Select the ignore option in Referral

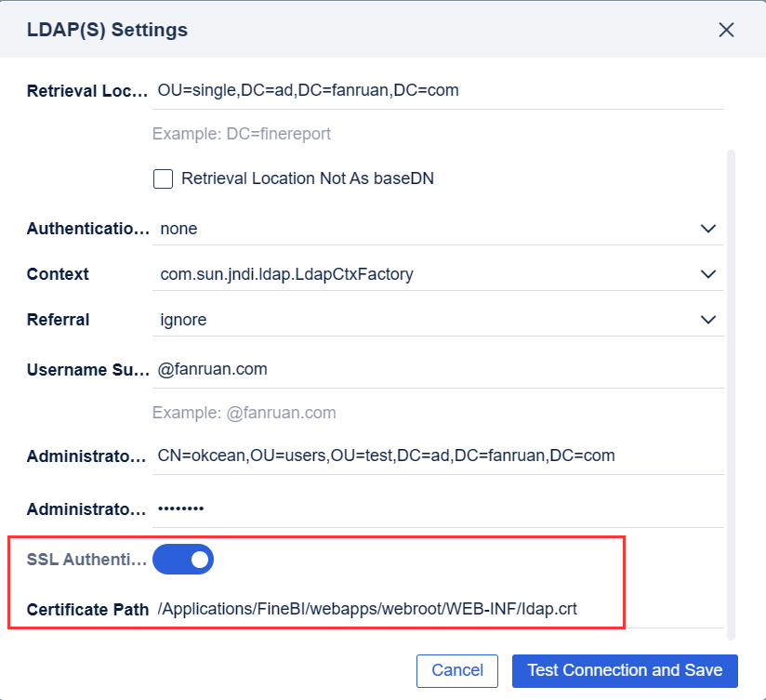pyautogui.click(x=183, y=319)
